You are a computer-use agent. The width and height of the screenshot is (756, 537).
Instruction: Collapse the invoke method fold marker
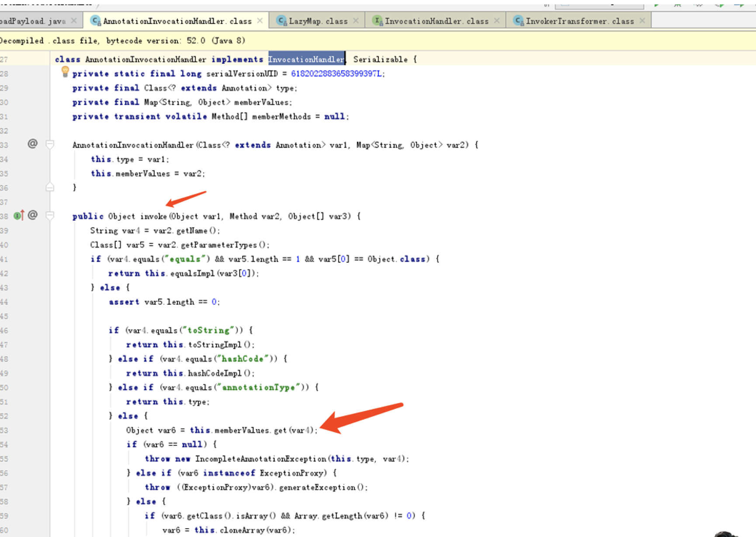(50, 216)
